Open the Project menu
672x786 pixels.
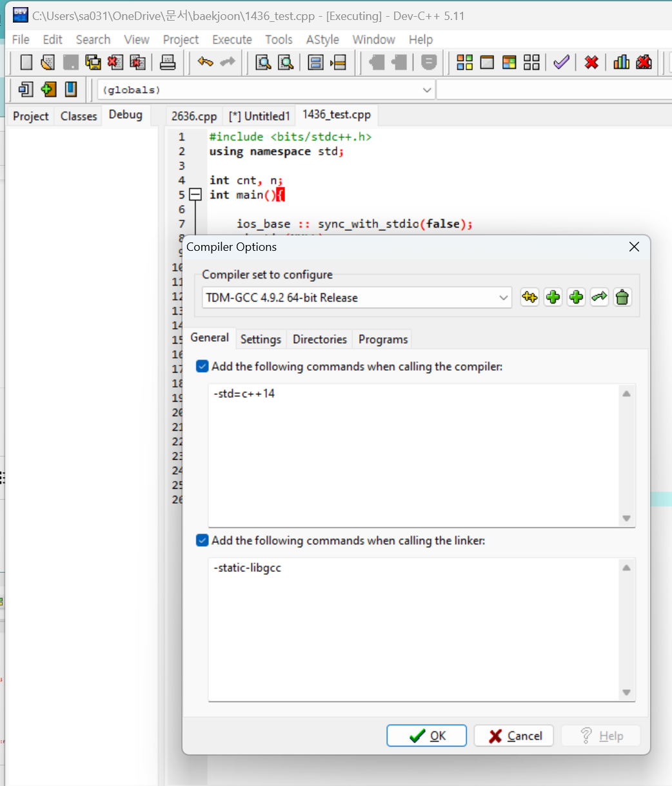181,39
